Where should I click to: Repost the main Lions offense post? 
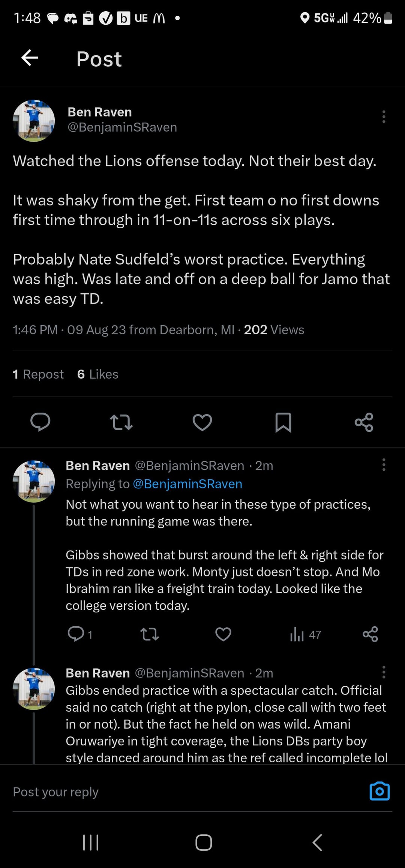pos(121,422)
